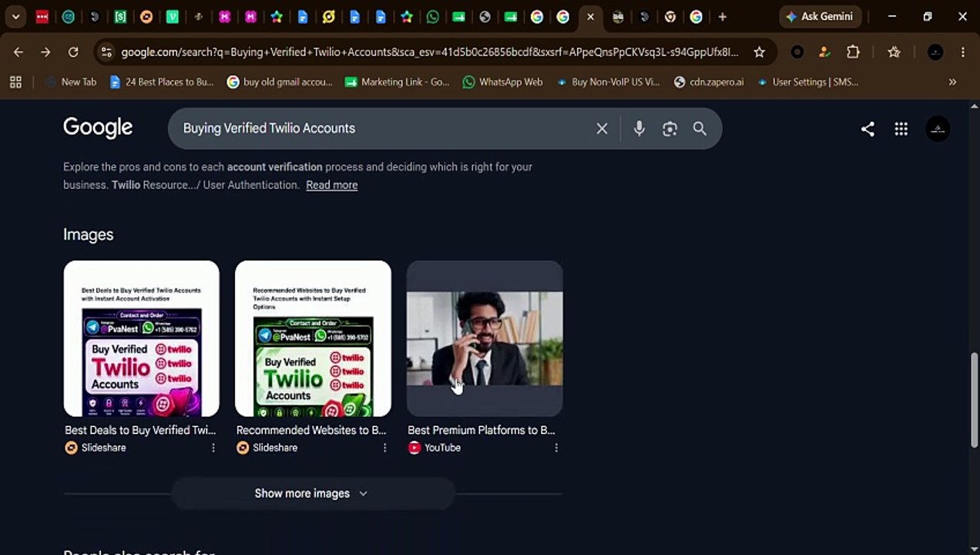
Task: Click the Google logo
Action: (x=98, y=127)
